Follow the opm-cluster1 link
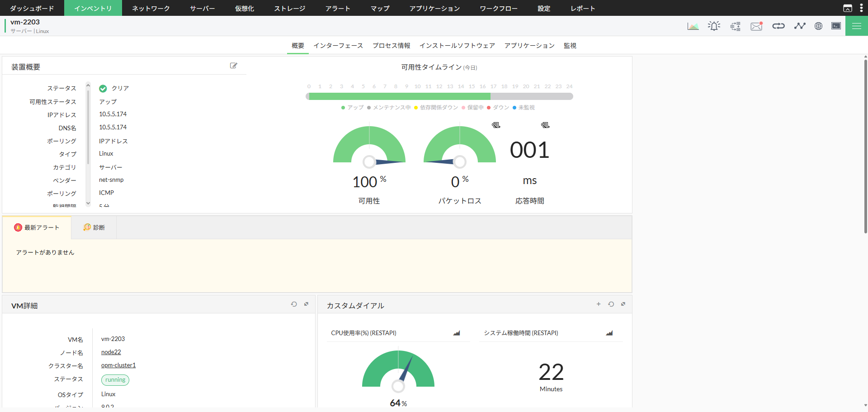This screenshot has height=412, width=868. coord(118,365)
